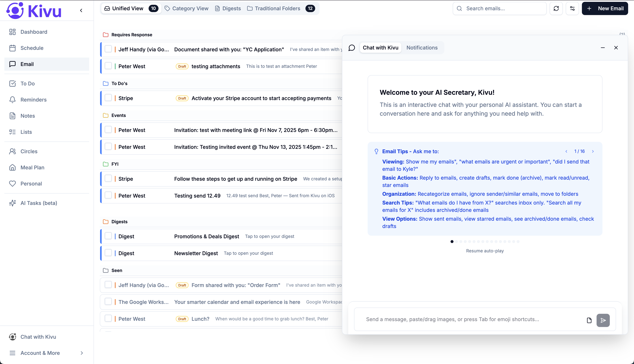Open email view settings icon near search bar
Screen dimensions: 634x364
click(x=572, y=8)
